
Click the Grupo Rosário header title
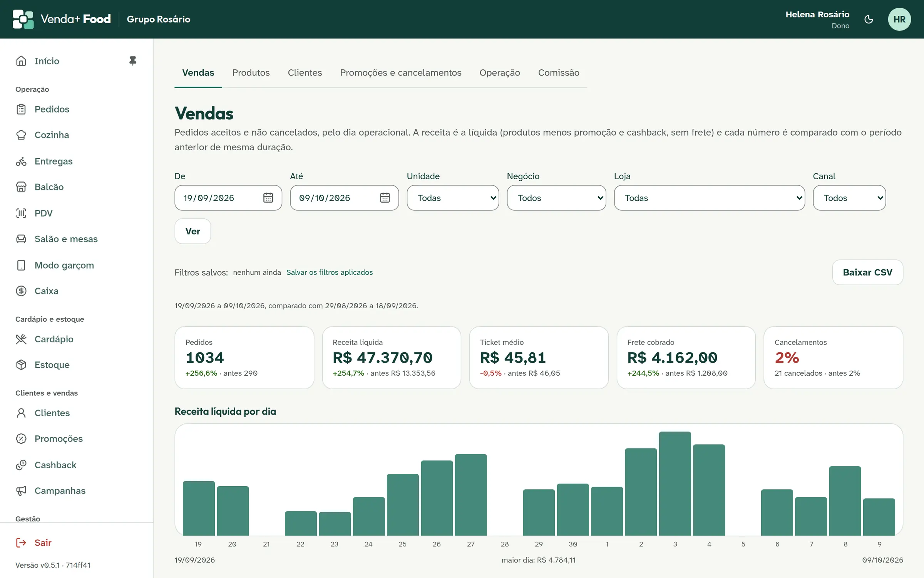tap(159, 19)
